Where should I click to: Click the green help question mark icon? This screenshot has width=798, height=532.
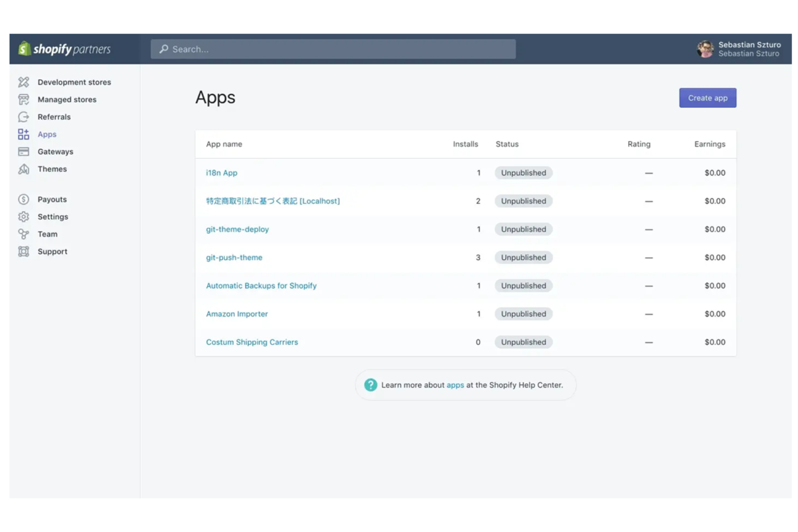click(x=370, y=385)
